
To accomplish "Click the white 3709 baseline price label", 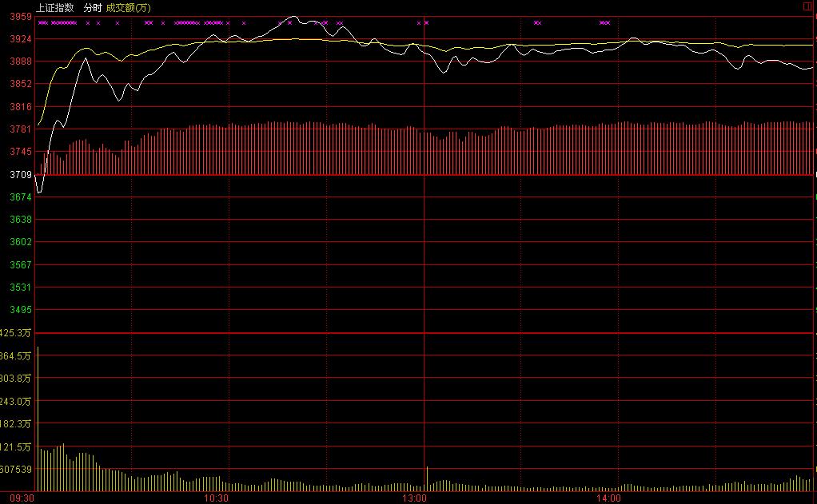I will tap(22, 175).
